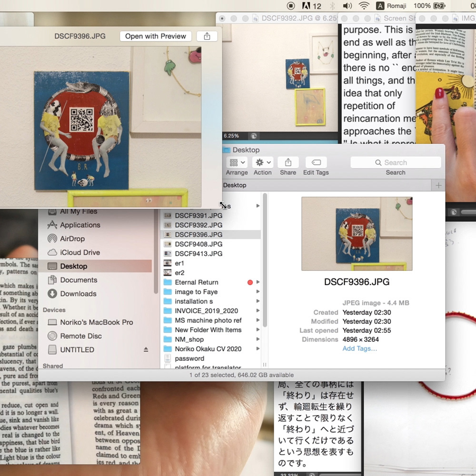Expand MS machine photo ref folder arrow

click(x=258, y=320)
